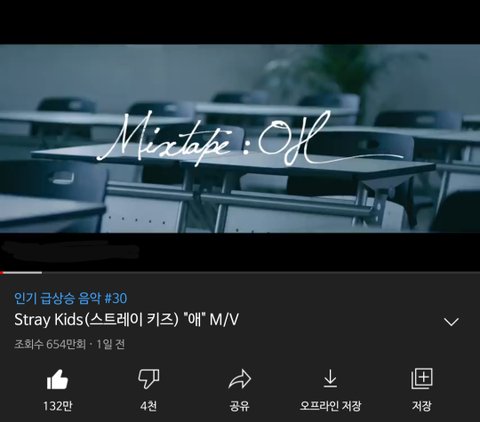Tap the save-to-playlist plus icon
This screenshot has height=422, width=480.
422,379
